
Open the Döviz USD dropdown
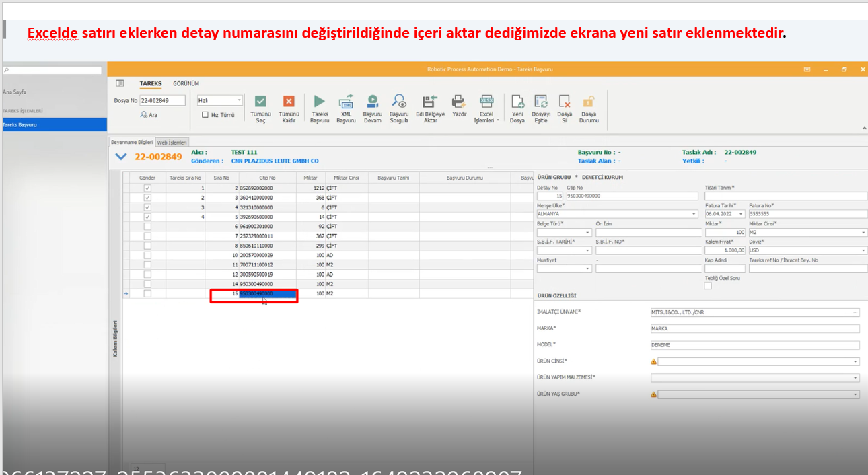pos(864,250)
